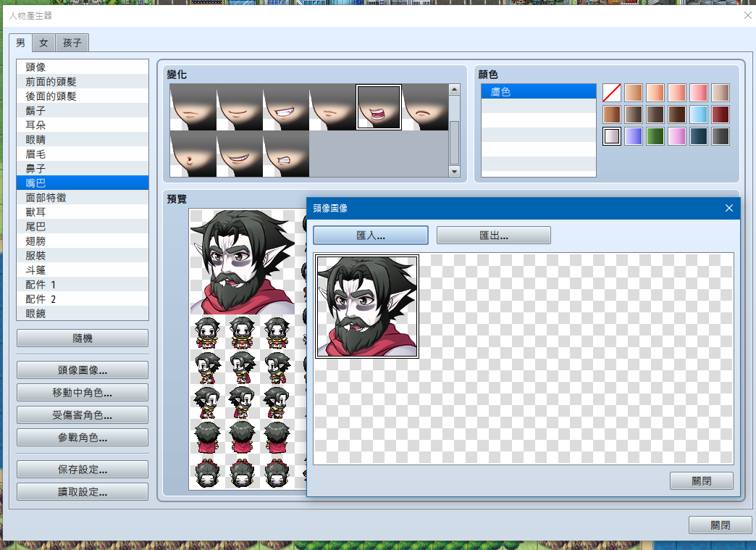Open the 男 tab
This screenshot has height=550, width=756.
[x=21, y=43]
